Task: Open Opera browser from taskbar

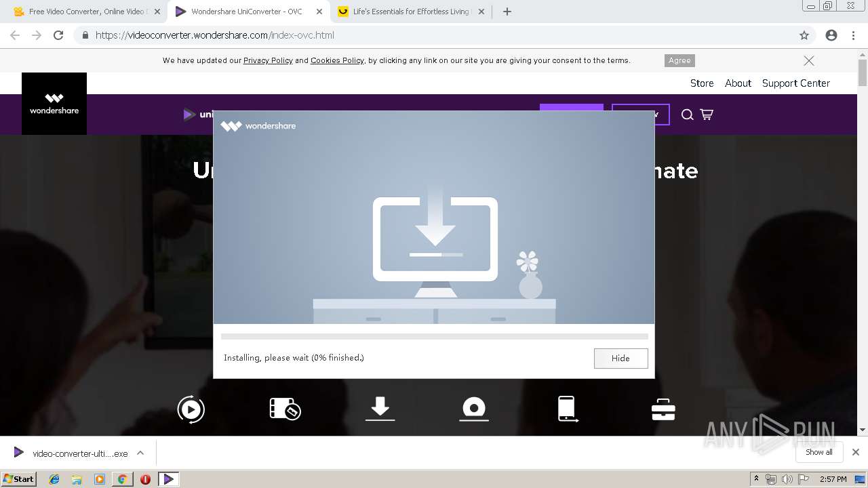Action: tap(145, 479)
